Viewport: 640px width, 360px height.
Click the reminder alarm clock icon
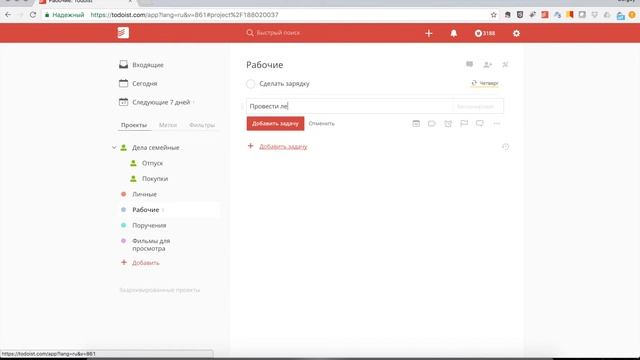click(x=448, y=123)
